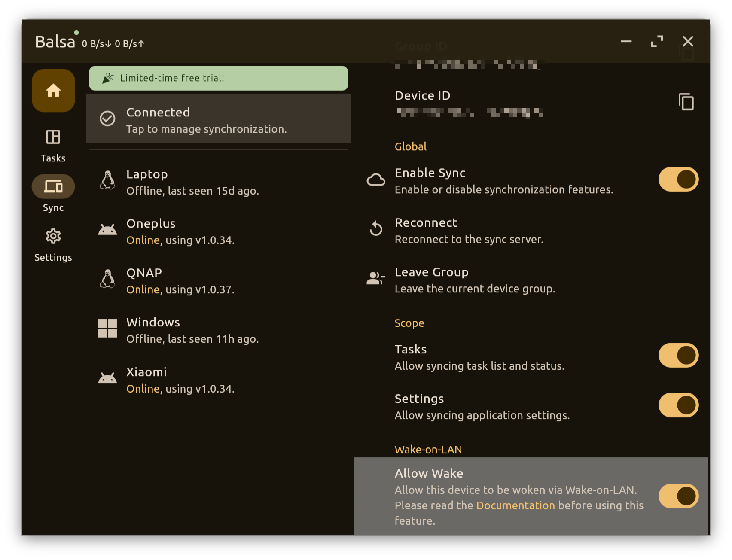Click the Limited-time free trial banner
This screenshot has width=732, height=560.
(x=218, y=78)
